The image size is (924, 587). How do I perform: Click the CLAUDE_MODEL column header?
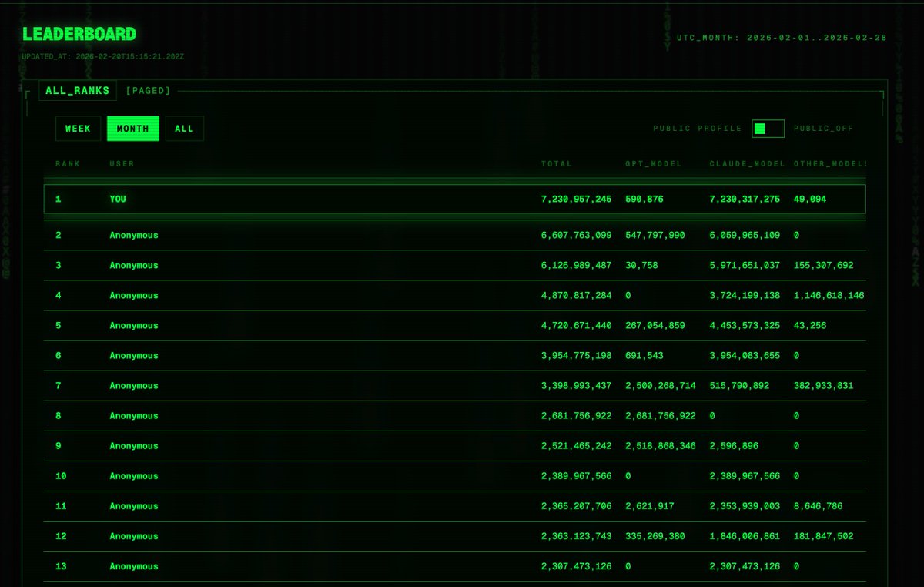pyautogui.click(x=748, y=164)
